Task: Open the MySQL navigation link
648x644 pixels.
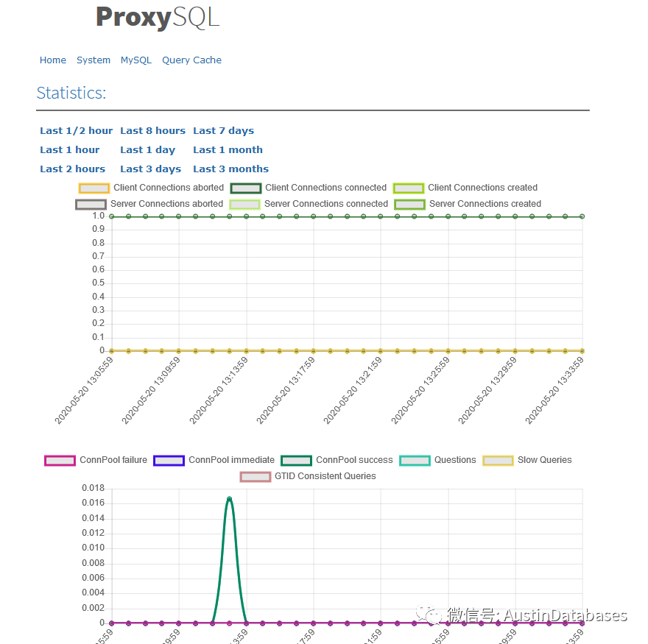Action: [x=136, y=60]
